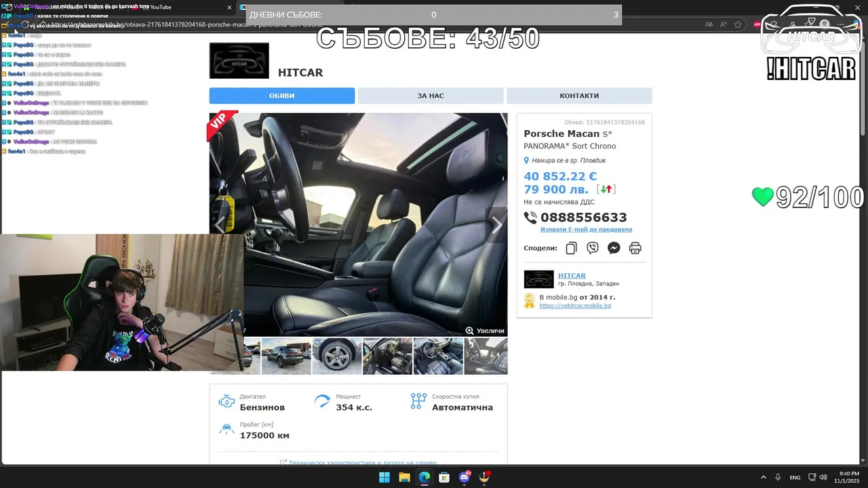Screen dimensions: 868x488
Task: Click the price 79 900 лв.
Action: 556,190
